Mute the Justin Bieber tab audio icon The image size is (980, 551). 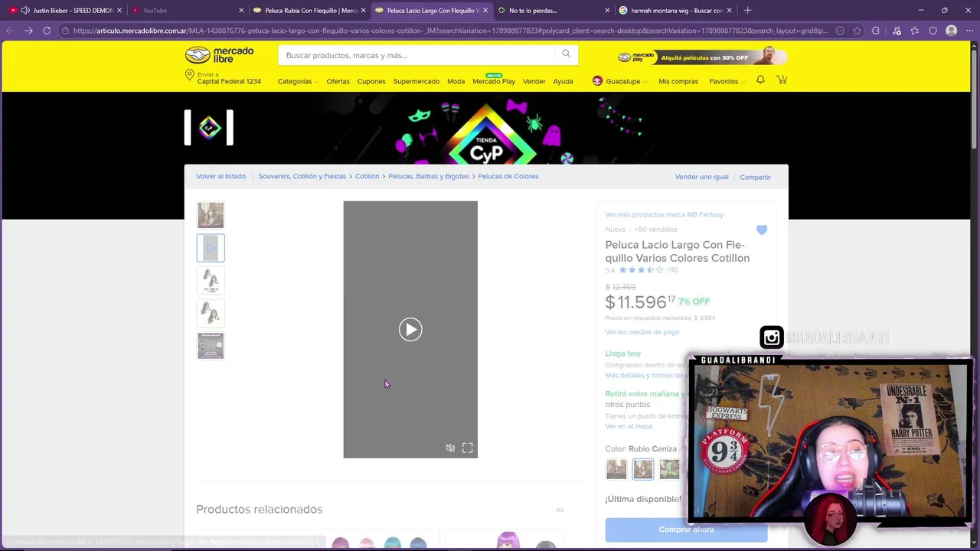(26, 10)
